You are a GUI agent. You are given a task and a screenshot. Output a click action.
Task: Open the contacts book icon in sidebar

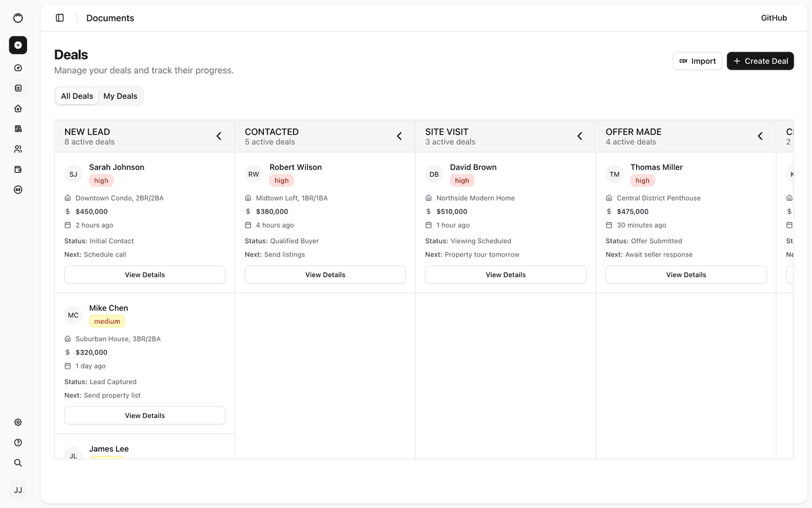[18, 88]
